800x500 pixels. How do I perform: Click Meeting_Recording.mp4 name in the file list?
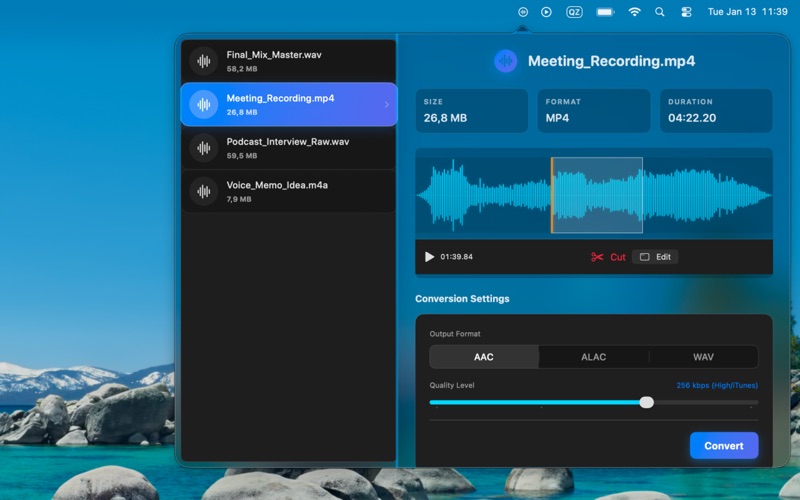point(280,98)
